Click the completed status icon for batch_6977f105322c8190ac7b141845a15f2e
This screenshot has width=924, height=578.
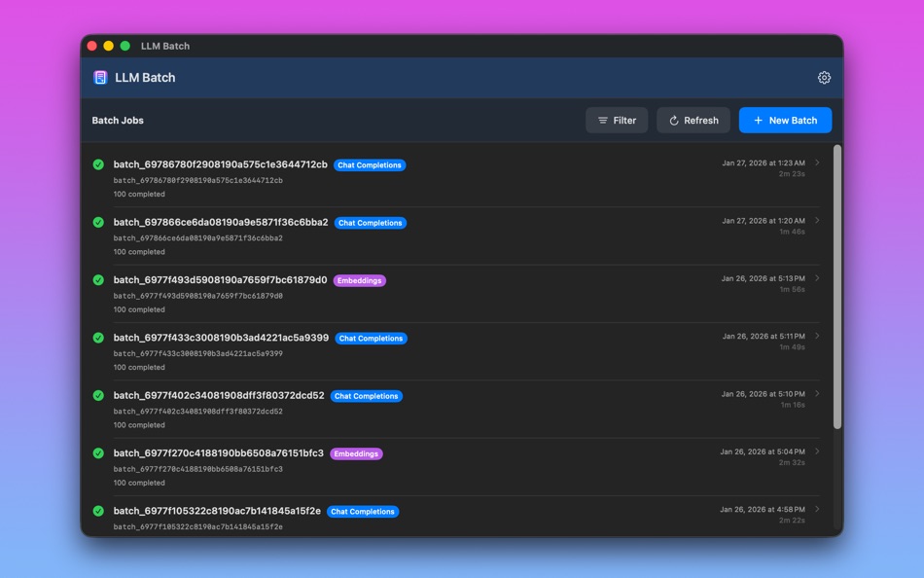[98, 512]
